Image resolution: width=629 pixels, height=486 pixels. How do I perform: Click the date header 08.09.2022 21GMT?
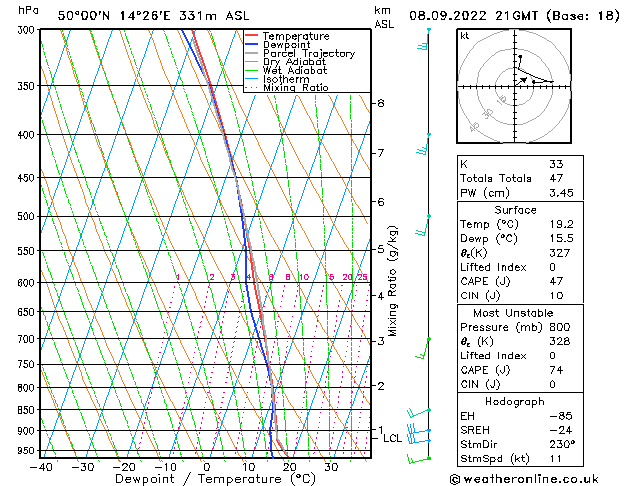point(473,16)
